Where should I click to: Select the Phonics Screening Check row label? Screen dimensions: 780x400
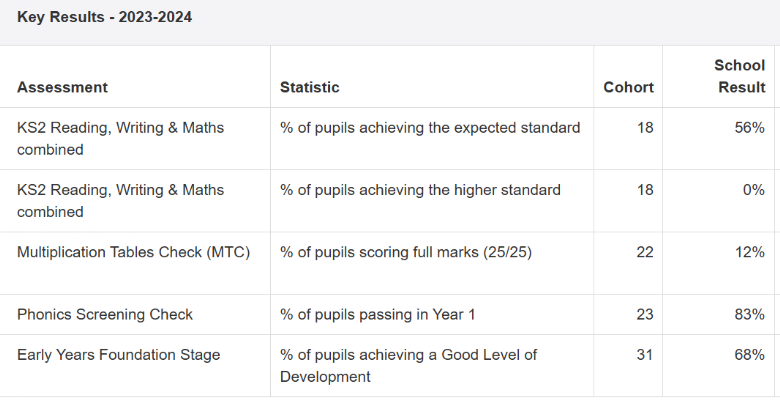tap(105, 314)
